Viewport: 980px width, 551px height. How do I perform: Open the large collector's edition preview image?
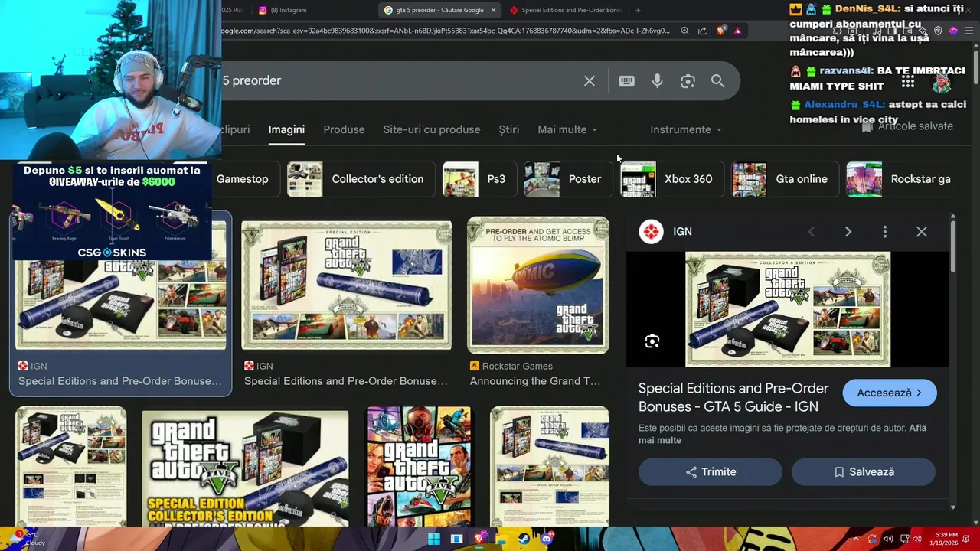point(787,309)
